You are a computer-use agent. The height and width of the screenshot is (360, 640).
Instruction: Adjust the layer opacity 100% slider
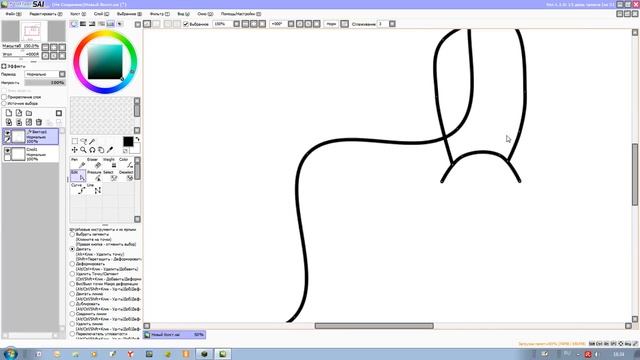(44, 82)
